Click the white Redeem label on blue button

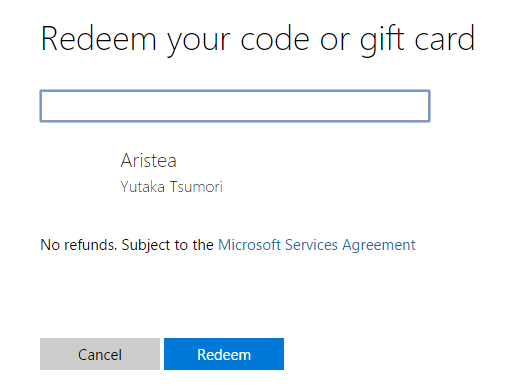click(x=224, y=355)
